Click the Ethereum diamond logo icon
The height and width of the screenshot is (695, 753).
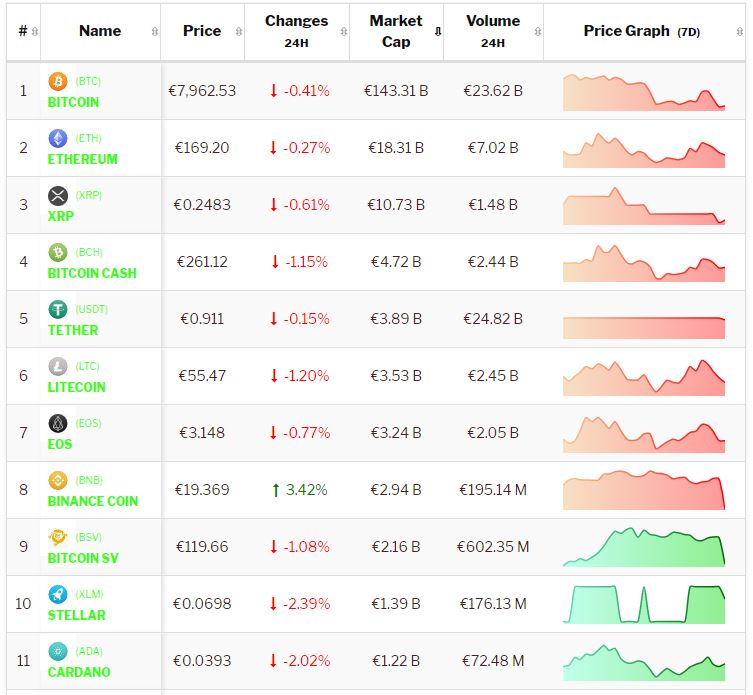[x=57, y=138]
